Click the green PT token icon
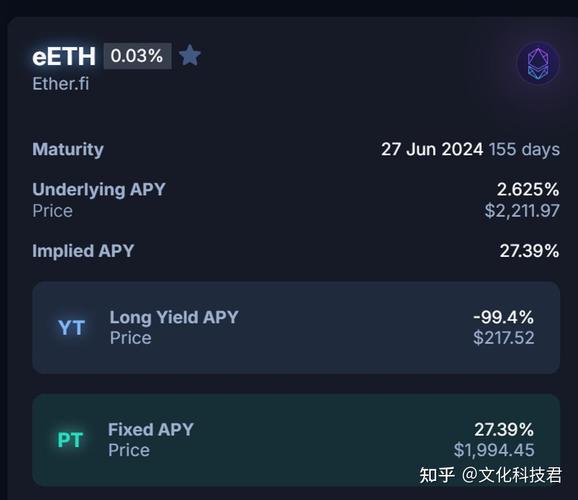 (x=70, y=440)
